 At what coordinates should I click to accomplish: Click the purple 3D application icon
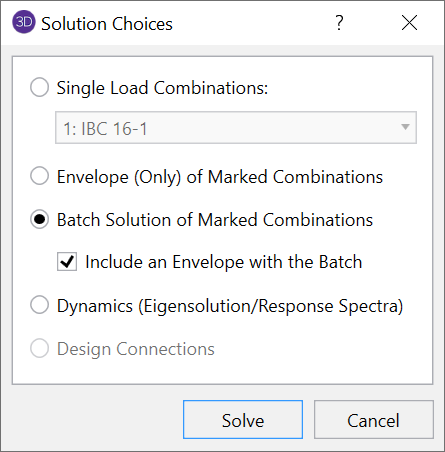coord(24,22)
